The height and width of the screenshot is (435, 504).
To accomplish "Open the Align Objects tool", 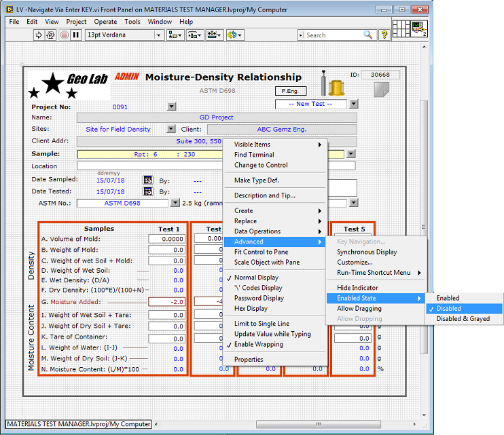I will [x=175, y=35].
